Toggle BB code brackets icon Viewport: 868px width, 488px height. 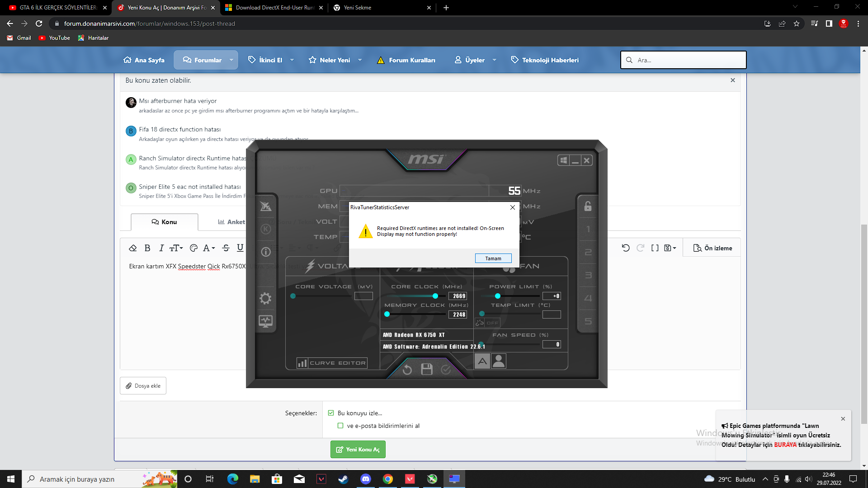pos(655,248)
